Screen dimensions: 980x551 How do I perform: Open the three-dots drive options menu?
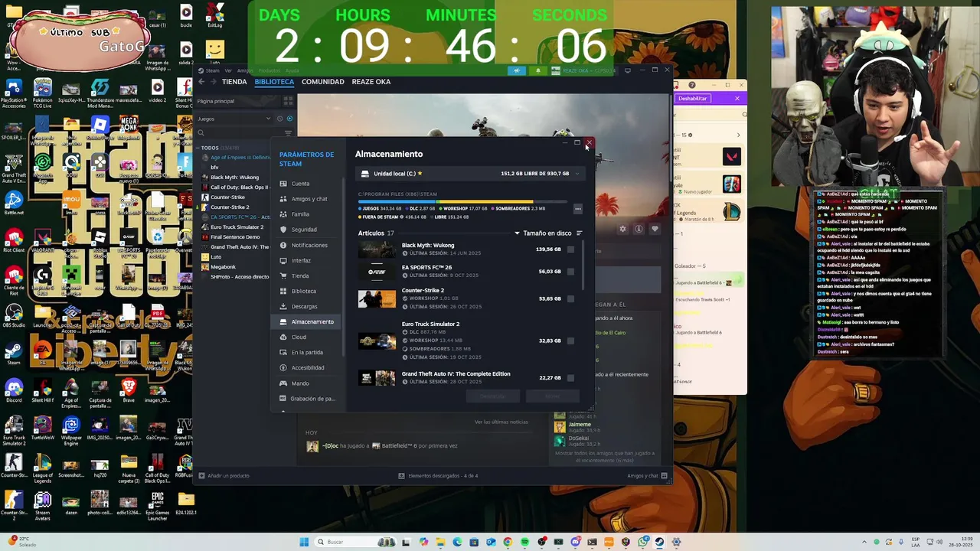pyautogui.click(x=578, y=209)
